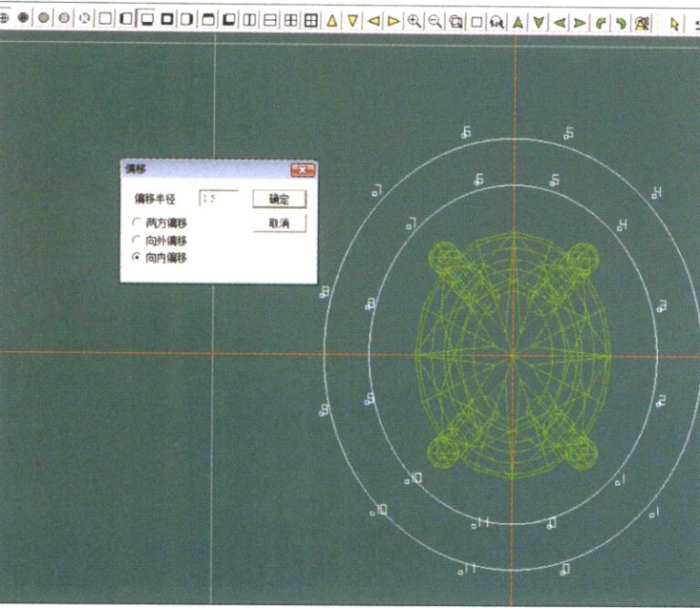Select the green wireframe model at center
This screenshot has width=700, height=608.
click(512, 356)
